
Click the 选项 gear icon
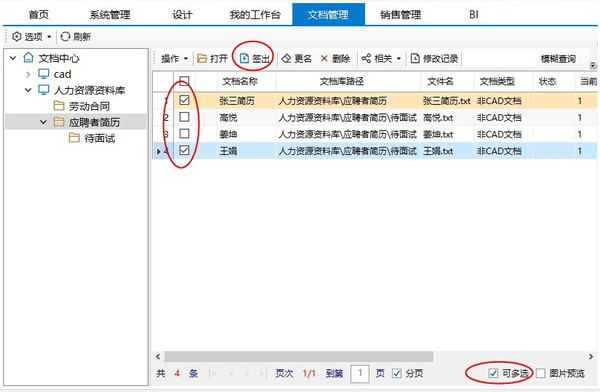16,36
